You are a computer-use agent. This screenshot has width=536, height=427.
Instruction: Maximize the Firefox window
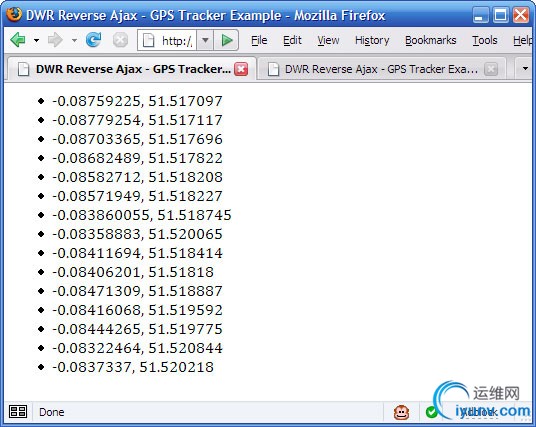[x=500, y=15]
